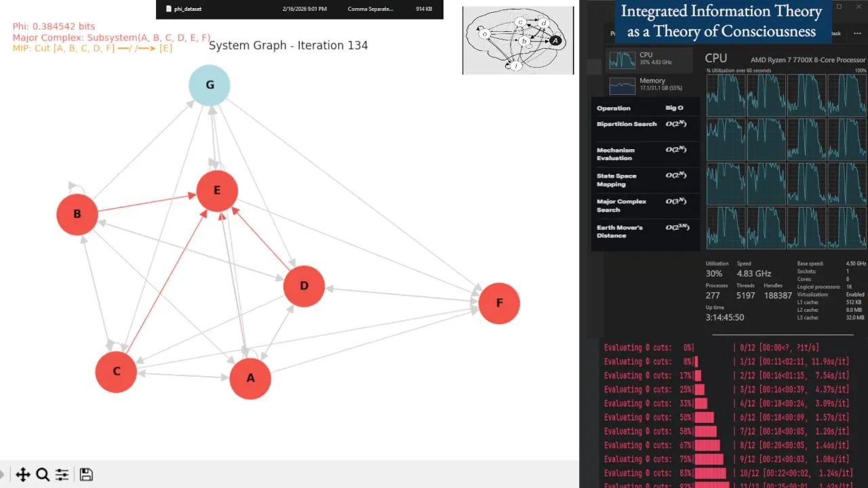Viewport: 868px width, 488px height.
Task: Click the brain network diagram thumbnail
Action: coord(518,40)
